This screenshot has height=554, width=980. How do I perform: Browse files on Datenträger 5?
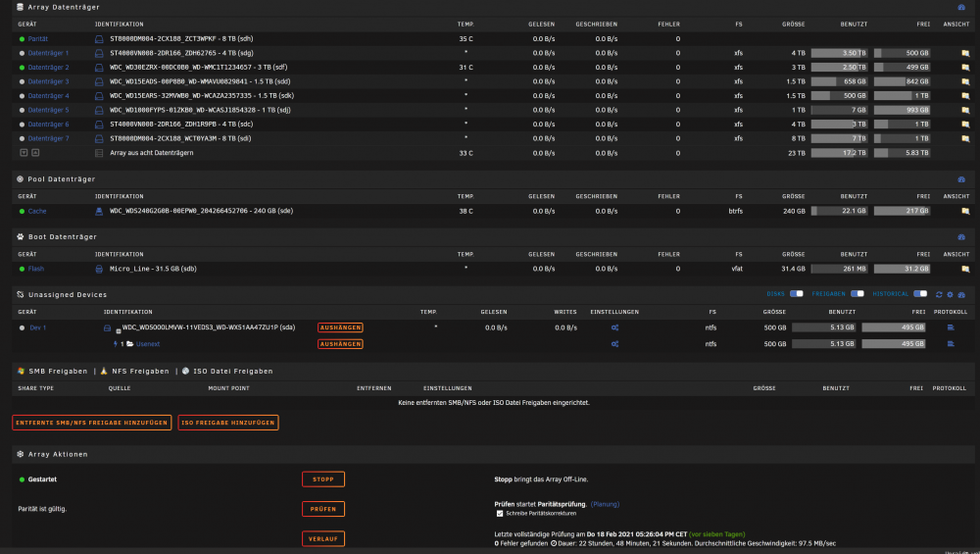965,110
